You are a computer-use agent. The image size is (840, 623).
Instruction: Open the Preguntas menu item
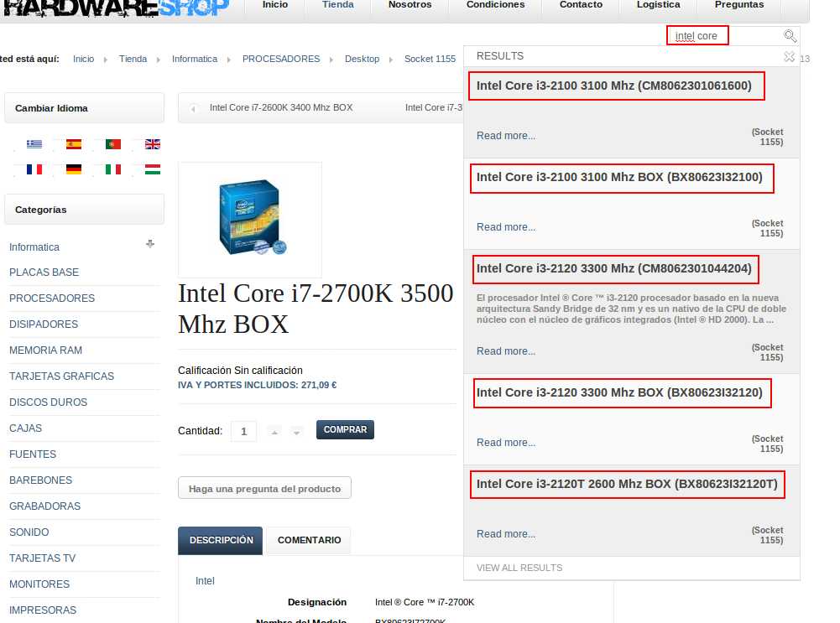point(739,5)
